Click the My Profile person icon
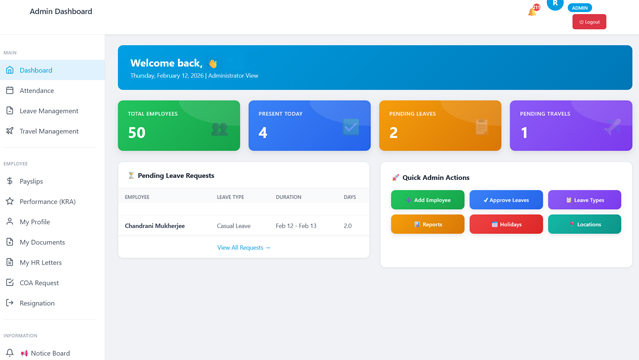The image size is (639, 360). click(x=10, y=221)
